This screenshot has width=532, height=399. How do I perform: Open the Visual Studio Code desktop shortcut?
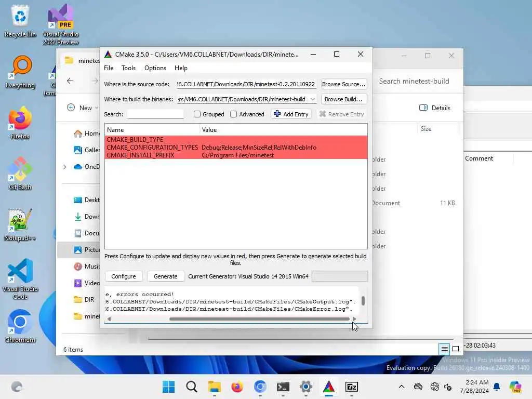tap(20, 279)
